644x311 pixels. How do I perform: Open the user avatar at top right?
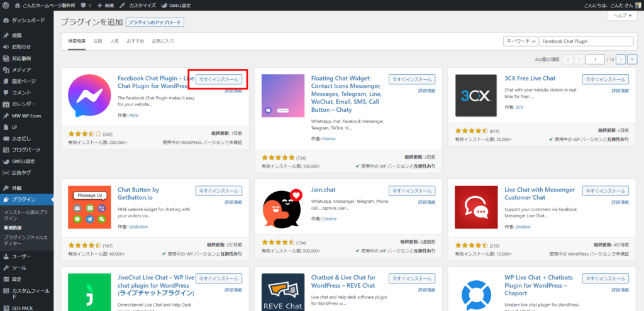pyautogui.click(x=638, y=5)
